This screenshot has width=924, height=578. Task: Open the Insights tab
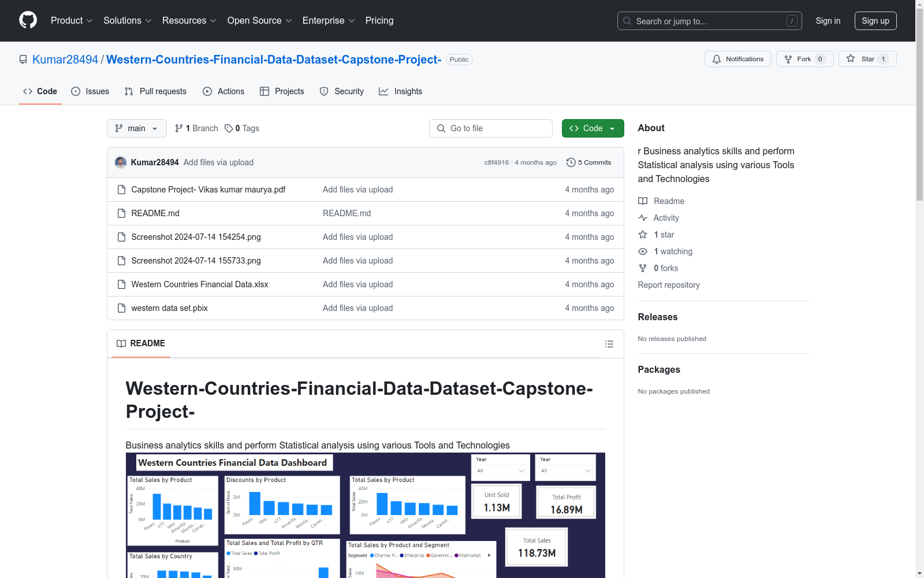[x=401, y=91]
